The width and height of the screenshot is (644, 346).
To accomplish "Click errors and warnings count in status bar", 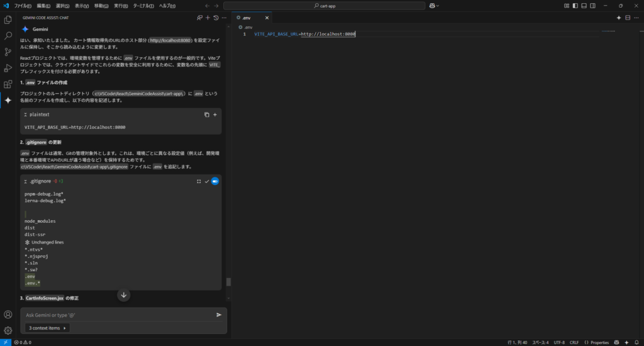I will [x=23, y=342].
